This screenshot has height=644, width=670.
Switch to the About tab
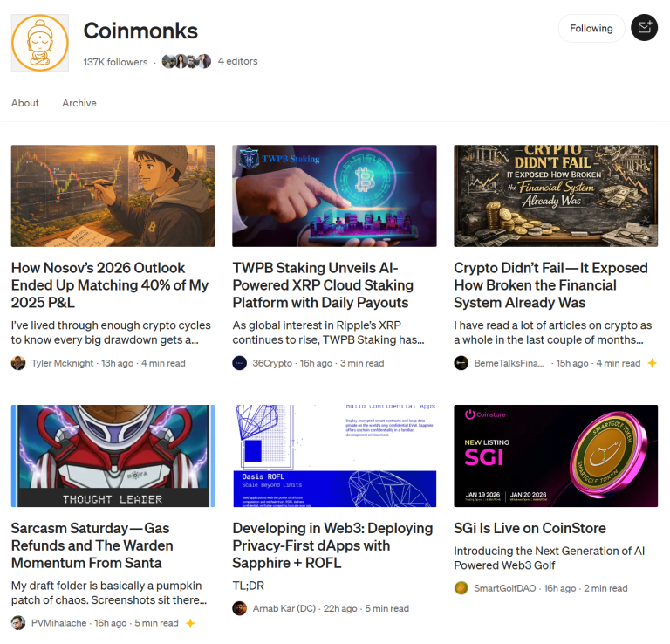point(24,103)
